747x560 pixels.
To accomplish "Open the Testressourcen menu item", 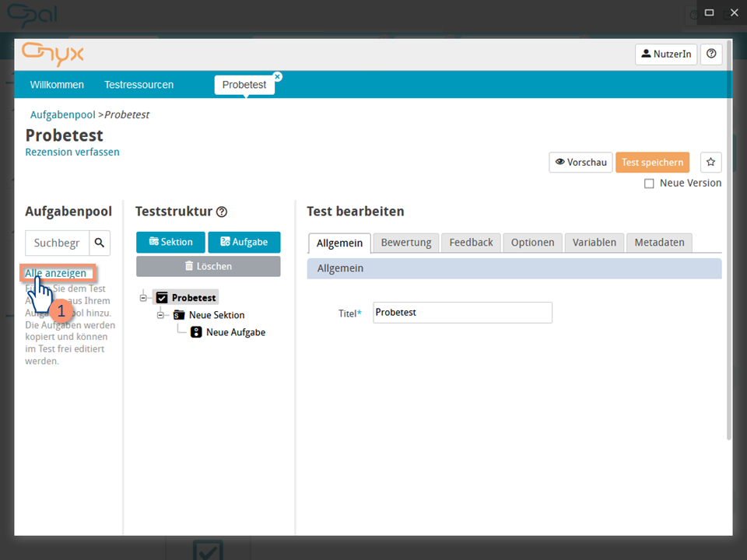I will point(139,85).
